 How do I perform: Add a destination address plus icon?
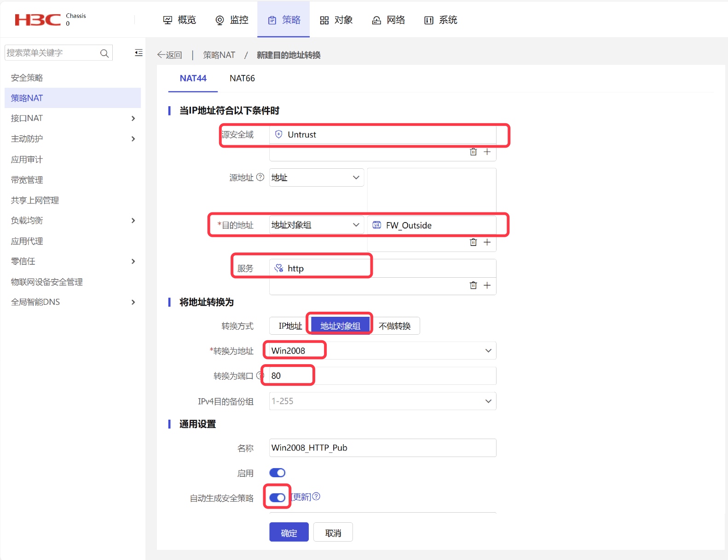[x=487, y=242]
